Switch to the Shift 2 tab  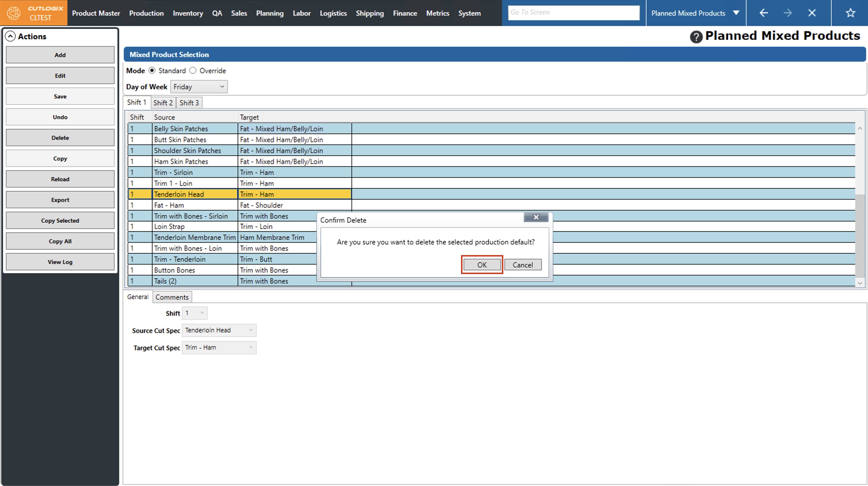pos(163,103)
